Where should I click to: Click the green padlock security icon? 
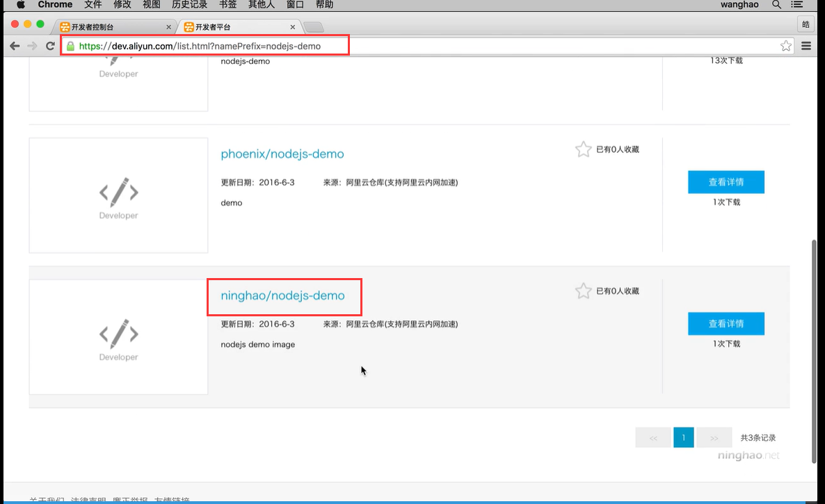pyautogui.click(x=70, y=47)
